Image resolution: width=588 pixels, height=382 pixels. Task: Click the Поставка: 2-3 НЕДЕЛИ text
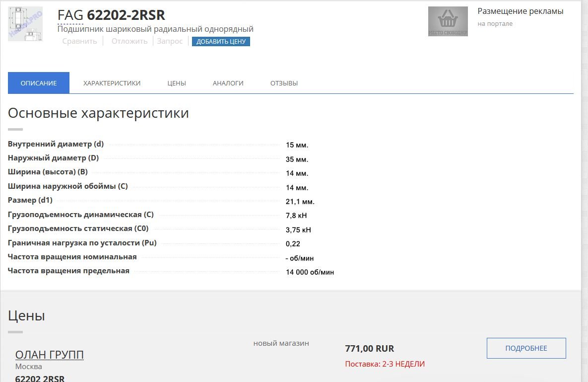(x=385, y=364)
